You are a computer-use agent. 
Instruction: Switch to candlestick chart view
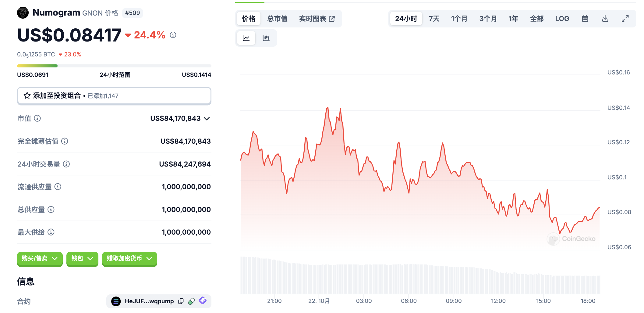point(266,38)
